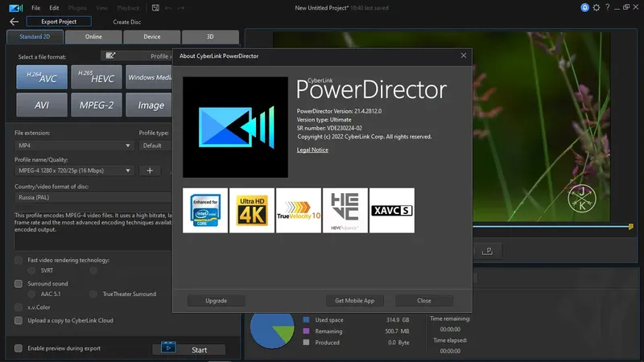This screenshot has height=362, width=644.
Task: Select the AVI format button
Action: click(x=42, y=105)
